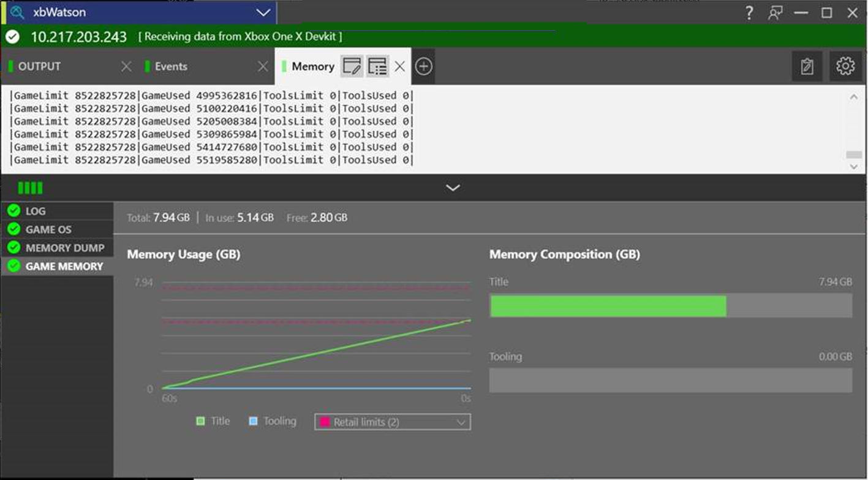Click the feedback person icon
Image resolution: width=868 pixels, height=480 pixels.
(x=776, y=12)
